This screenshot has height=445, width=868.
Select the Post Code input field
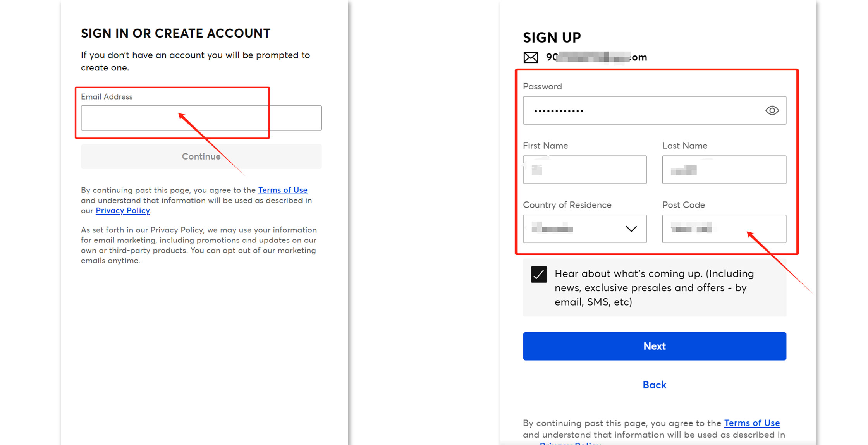click(x=724, y=229)
